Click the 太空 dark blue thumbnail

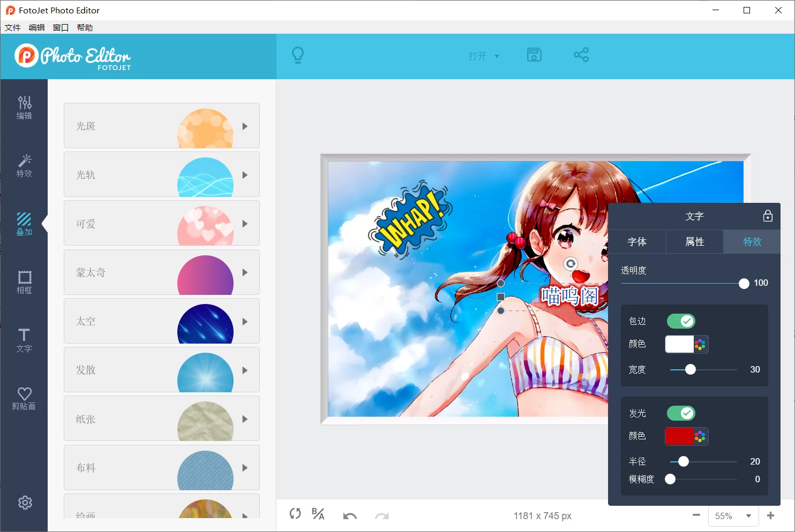tap(205, 324)
